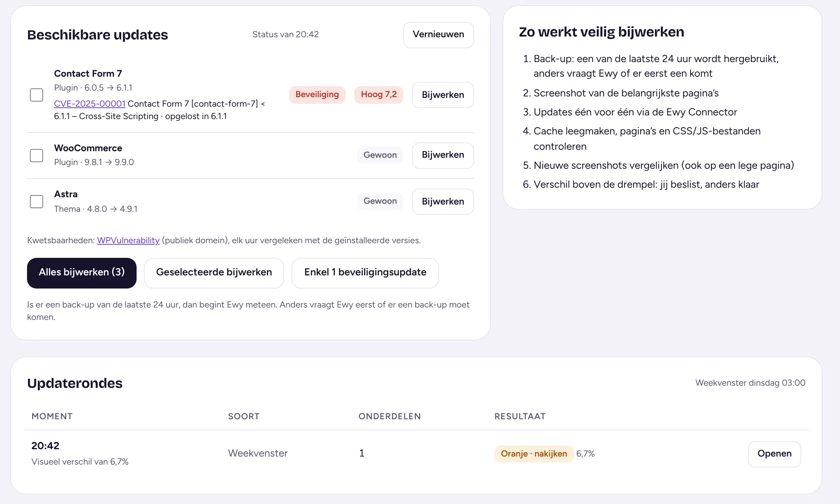The width and height of the screenshot is (840, 504).
Task: Click Geselecteerde bijwerken button
Action: [x=214, y=273]
